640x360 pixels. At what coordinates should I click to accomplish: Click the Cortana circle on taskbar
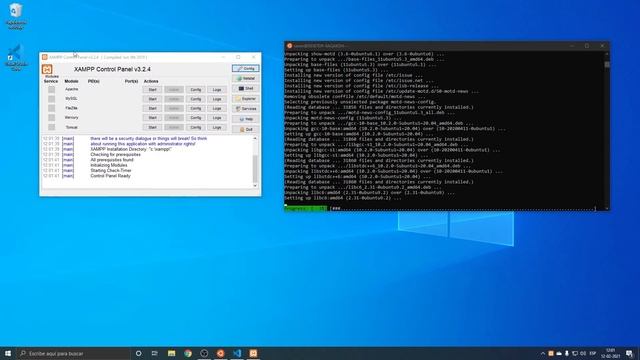pos(138,353)
